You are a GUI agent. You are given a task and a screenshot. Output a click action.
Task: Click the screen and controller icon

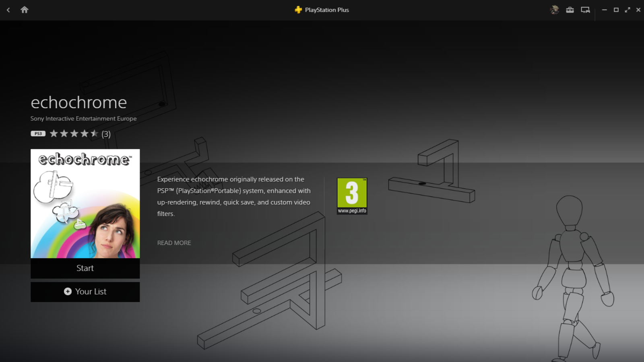click(585, 10)
